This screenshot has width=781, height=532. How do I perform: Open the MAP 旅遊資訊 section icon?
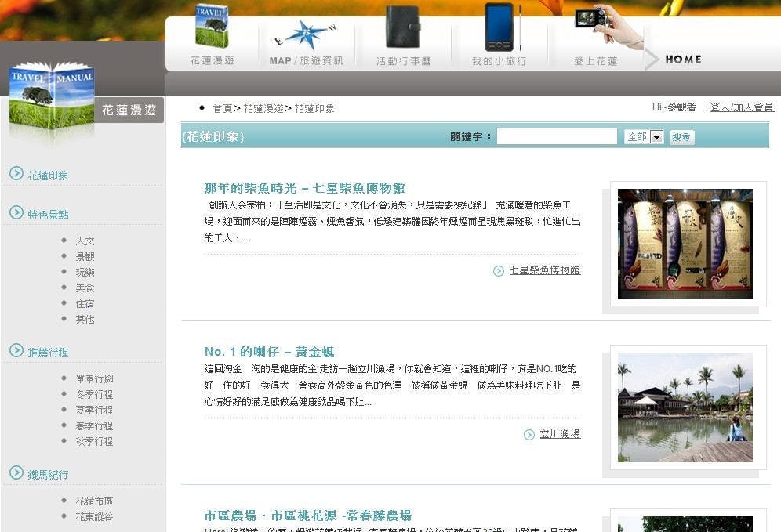(x=307, y=34)
